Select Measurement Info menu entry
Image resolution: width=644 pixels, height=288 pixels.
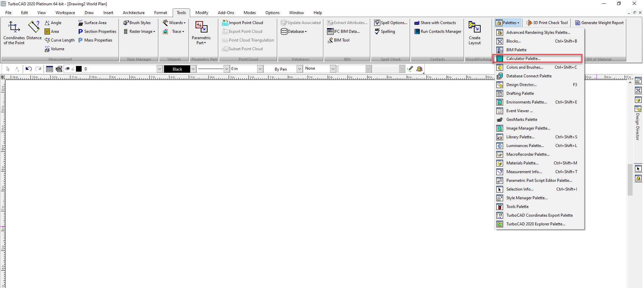click(539, 172)
